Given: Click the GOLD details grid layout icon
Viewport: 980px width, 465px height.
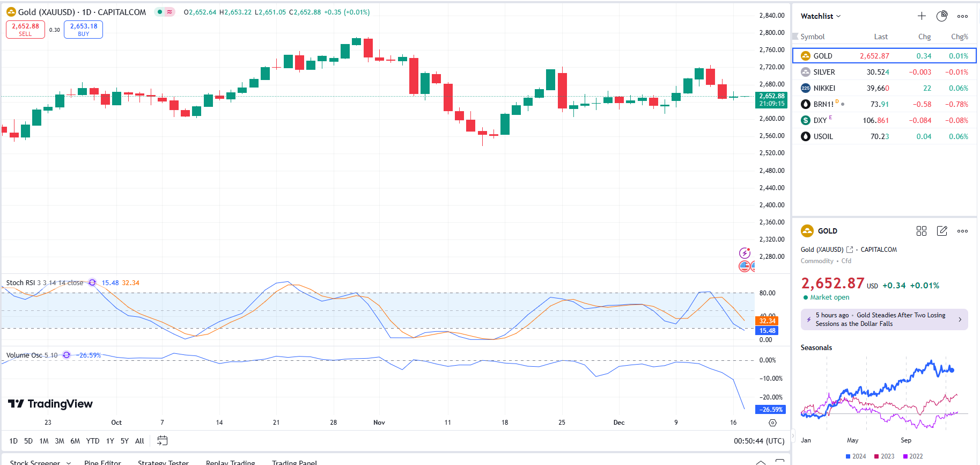Looking at the screenshot, I should [922, 231].
